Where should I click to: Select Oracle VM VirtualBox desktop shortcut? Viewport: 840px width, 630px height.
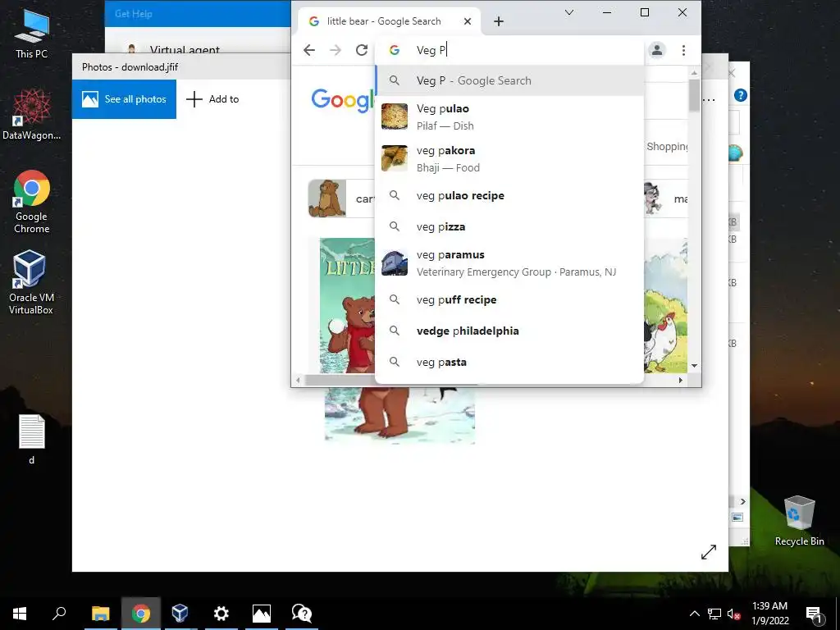point(31,282)
